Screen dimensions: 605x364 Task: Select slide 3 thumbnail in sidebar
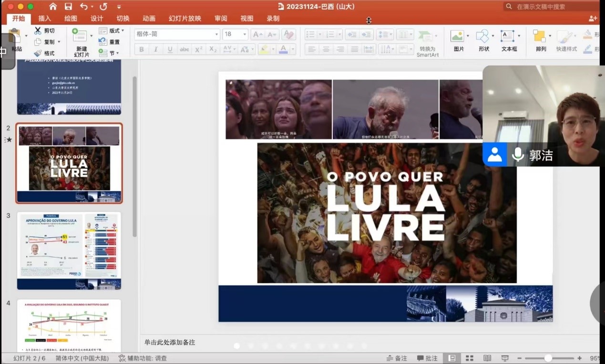click(x=69, y=251)
